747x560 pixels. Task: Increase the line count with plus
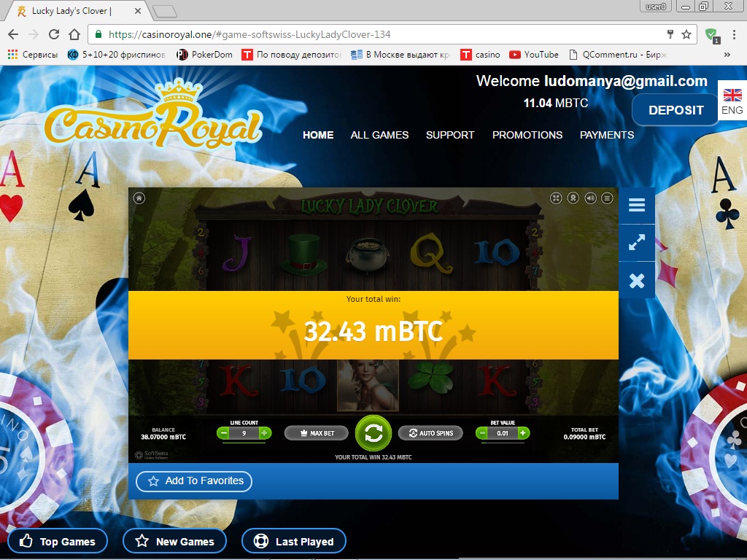pos(265,433)
